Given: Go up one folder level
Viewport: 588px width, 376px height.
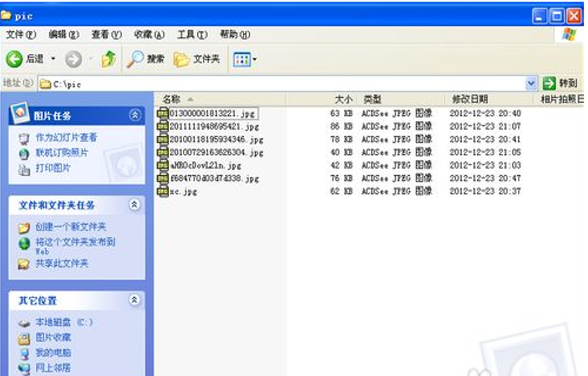Looking at the screenshot, I should click(109, 59).
